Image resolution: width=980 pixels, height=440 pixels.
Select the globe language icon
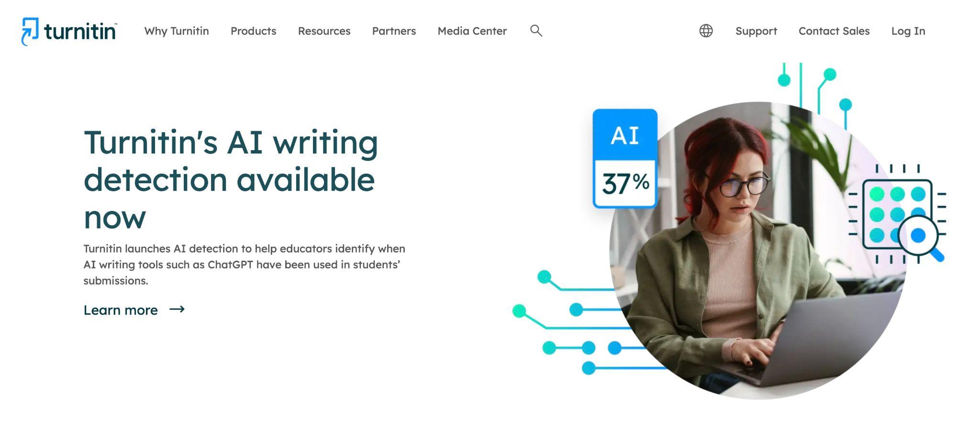click(x=705, y=31)
